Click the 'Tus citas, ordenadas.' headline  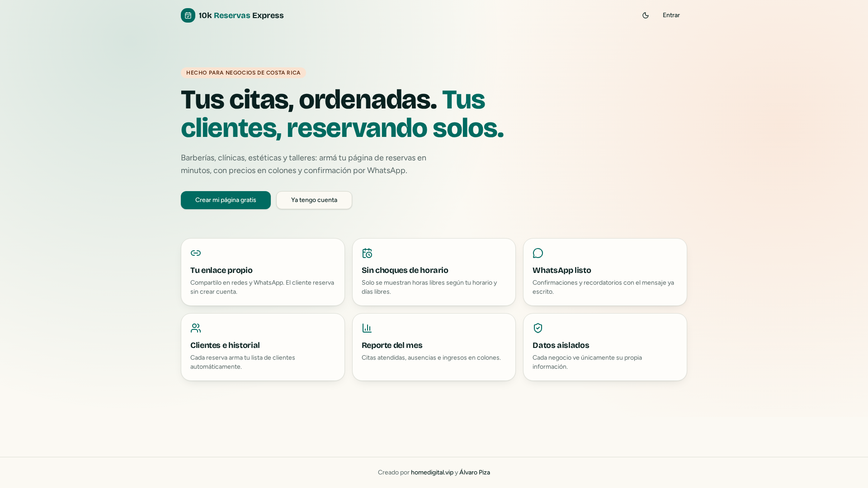tap(309, 100)
